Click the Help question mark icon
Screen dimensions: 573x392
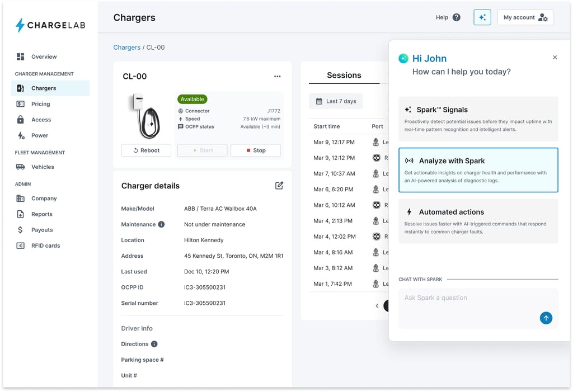[457, 17]
